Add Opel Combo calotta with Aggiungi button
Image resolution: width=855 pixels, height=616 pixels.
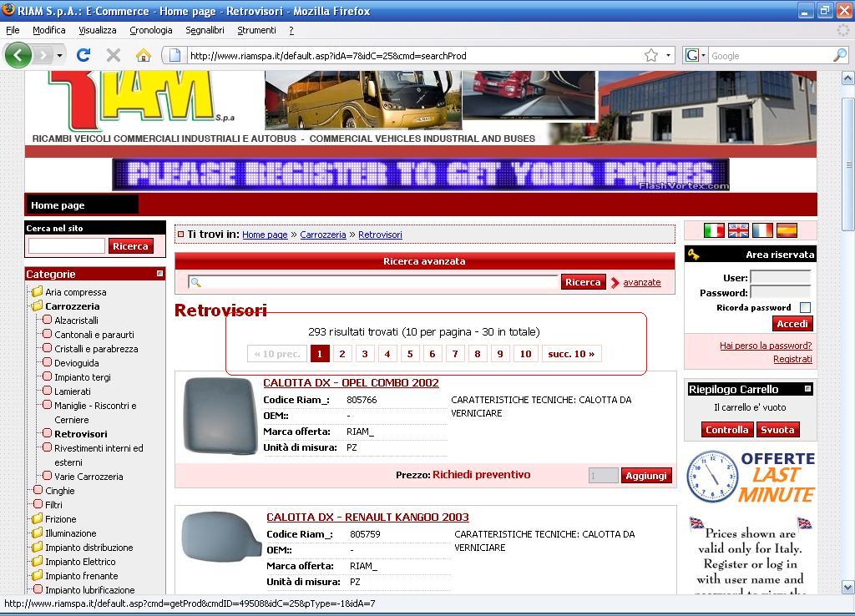[x=646, y=476]
